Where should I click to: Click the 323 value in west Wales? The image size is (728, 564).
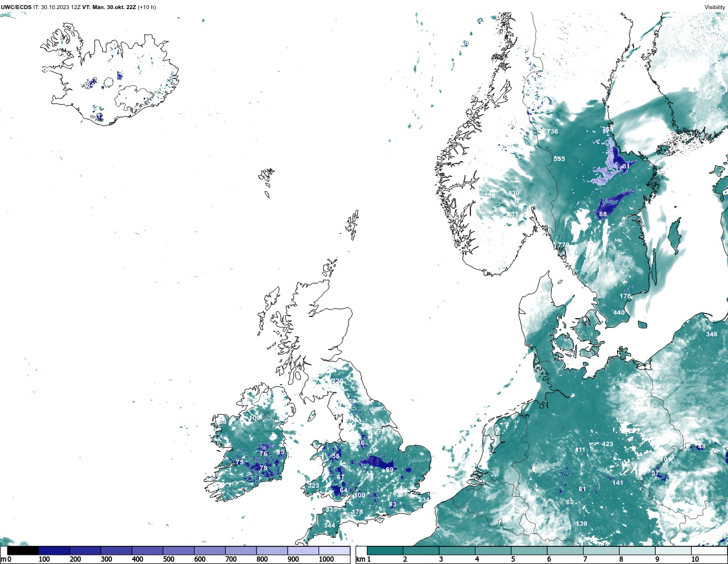coord(313,486)
